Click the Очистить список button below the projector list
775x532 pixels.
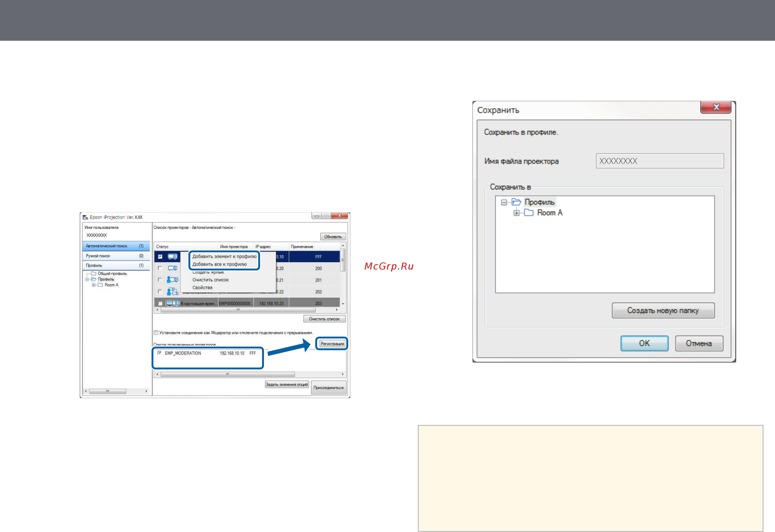[x=324, y=319]
